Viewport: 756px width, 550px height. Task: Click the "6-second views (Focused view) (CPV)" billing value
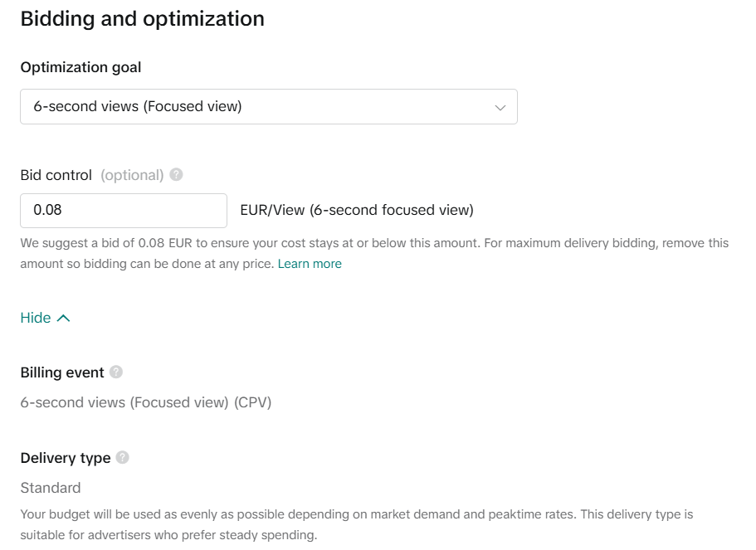tap(146, 402)
